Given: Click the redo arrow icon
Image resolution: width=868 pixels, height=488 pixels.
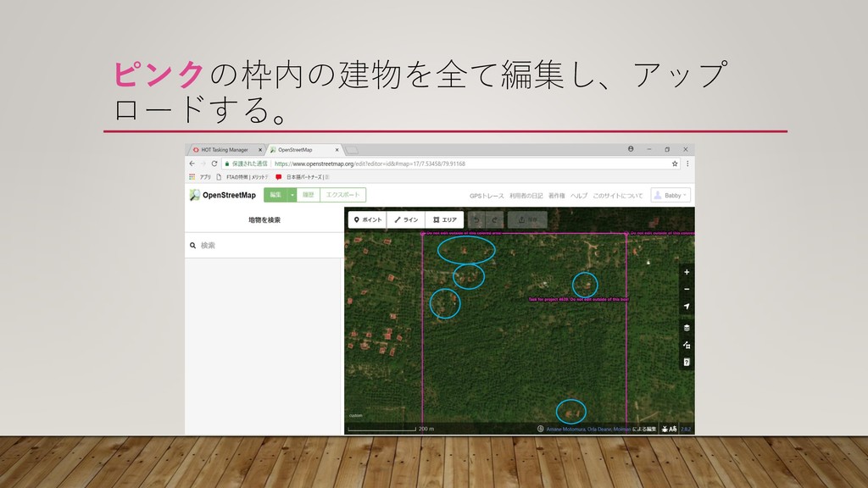Looking at the screenshot, I should [x=495, y=219].
